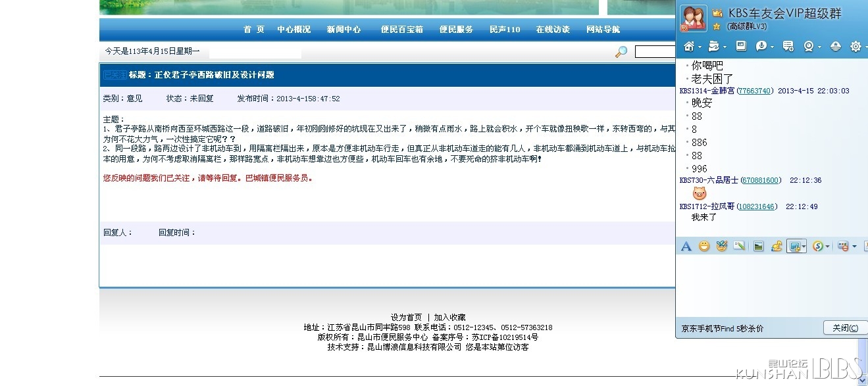
Task: Click the font style 'A' icon
Action: (686, 247)
